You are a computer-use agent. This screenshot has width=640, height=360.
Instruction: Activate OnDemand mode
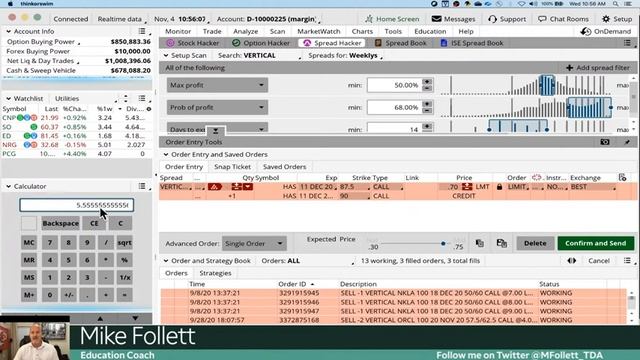coord(606,31)
